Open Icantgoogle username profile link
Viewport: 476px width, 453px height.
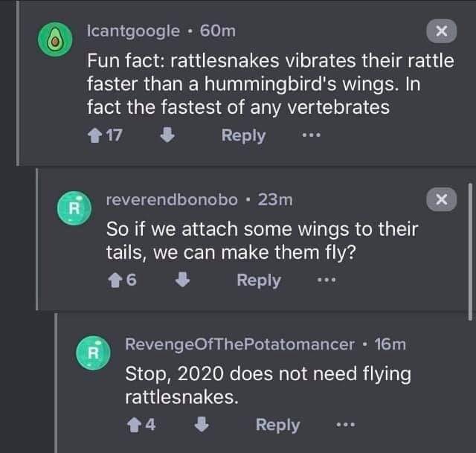pyautogui.click(x=133, y=30)
